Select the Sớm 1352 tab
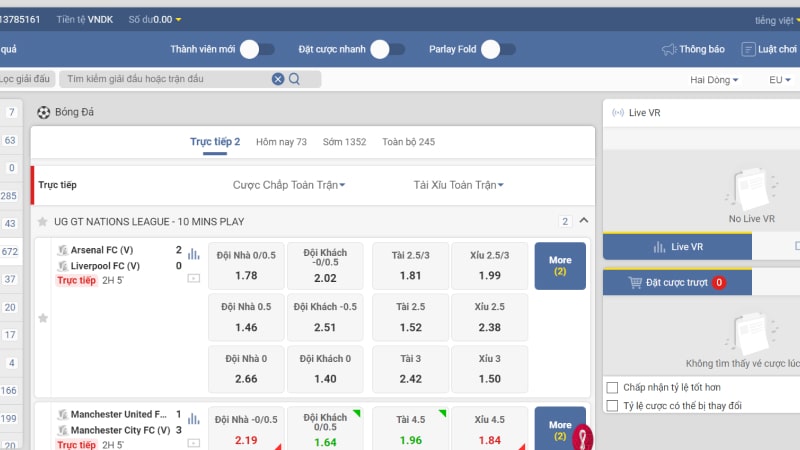This screenshot has height=450, width=800. 344,142
